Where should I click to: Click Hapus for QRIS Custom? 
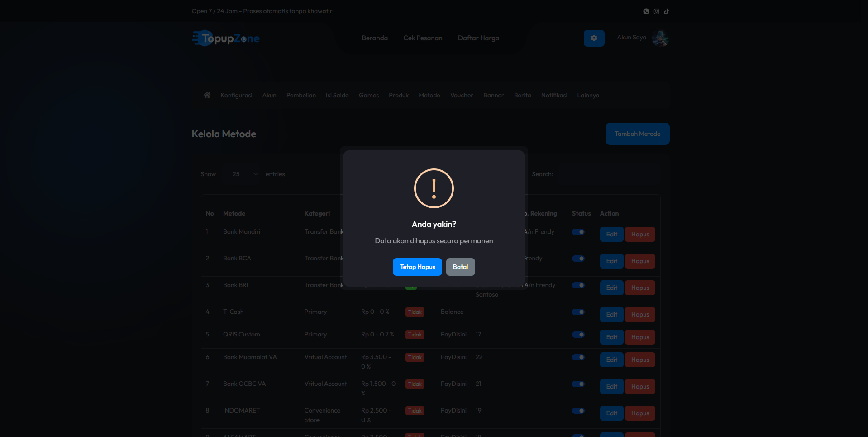click(640, 337)
